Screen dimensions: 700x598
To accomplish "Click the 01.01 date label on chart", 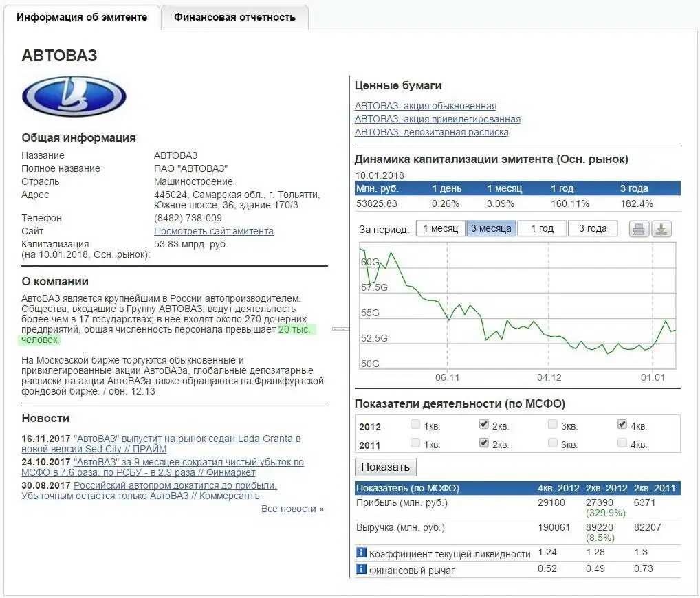I will pyautogui.click(x=653, y=377).
